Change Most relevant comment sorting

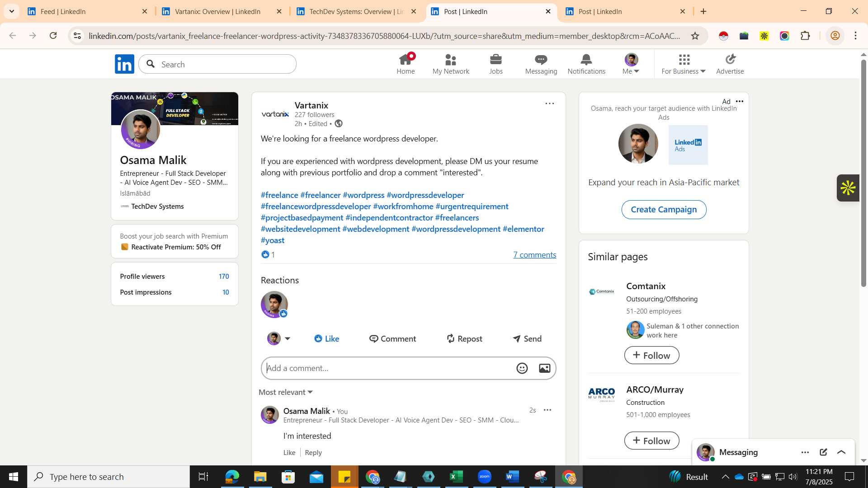[286, 392]
